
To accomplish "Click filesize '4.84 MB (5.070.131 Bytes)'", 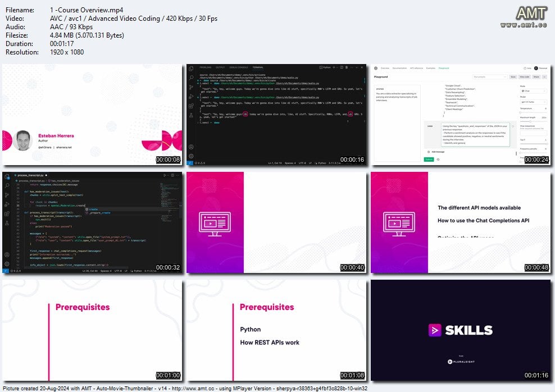I will (87, 35).
